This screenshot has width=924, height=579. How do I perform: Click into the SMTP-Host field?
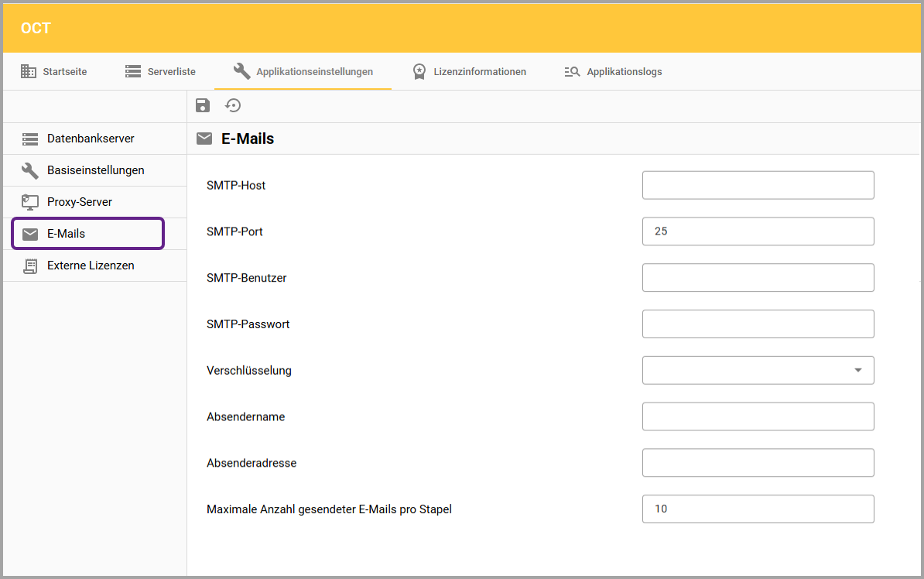tap(758, 186)
